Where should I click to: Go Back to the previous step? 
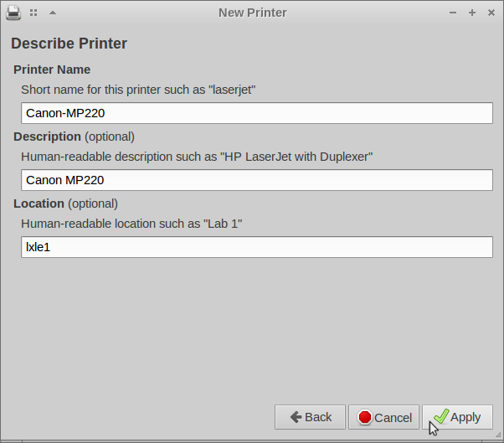pos(310,417)
